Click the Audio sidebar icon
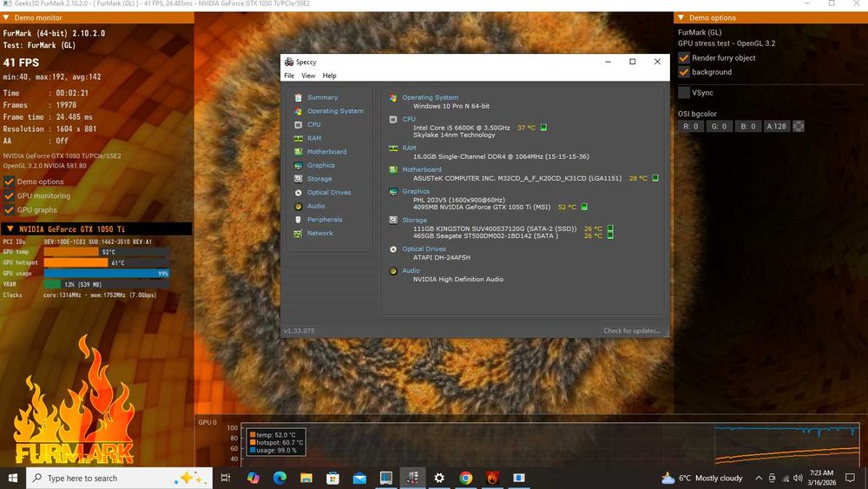The height and width of the screenshot is (489, 868). click(299, 206)
